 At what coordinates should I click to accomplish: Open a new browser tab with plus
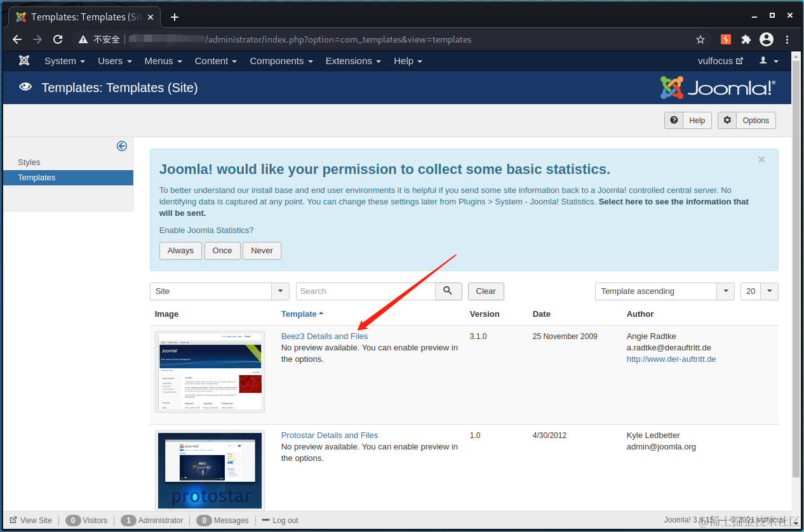(x=175, y=17)
